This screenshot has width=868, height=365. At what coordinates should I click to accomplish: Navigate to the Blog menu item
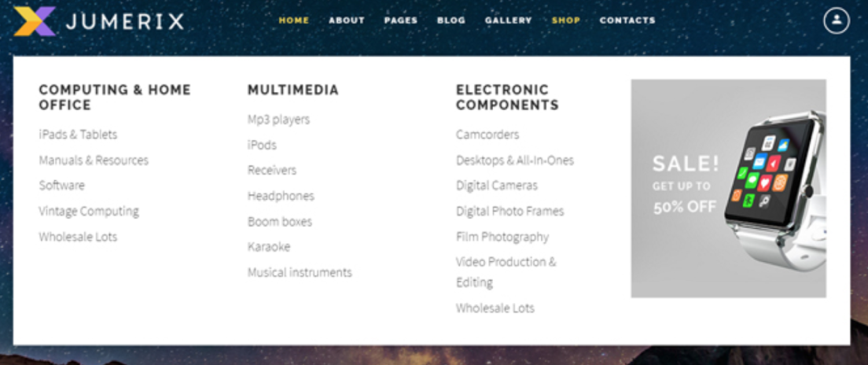(x=451, y=20)
